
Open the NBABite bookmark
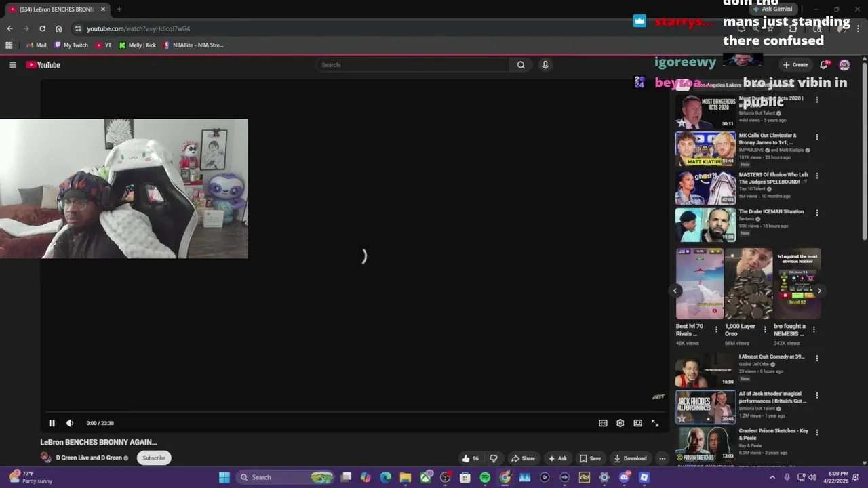click(193, 45)
